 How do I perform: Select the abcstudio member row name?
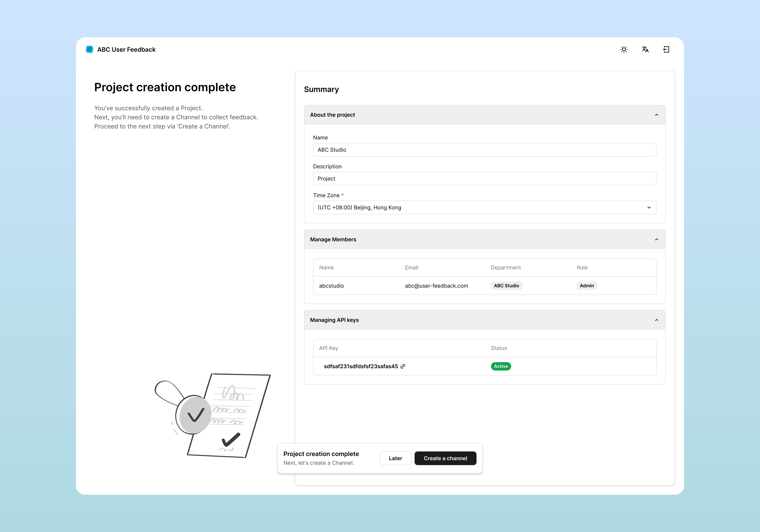331,286
